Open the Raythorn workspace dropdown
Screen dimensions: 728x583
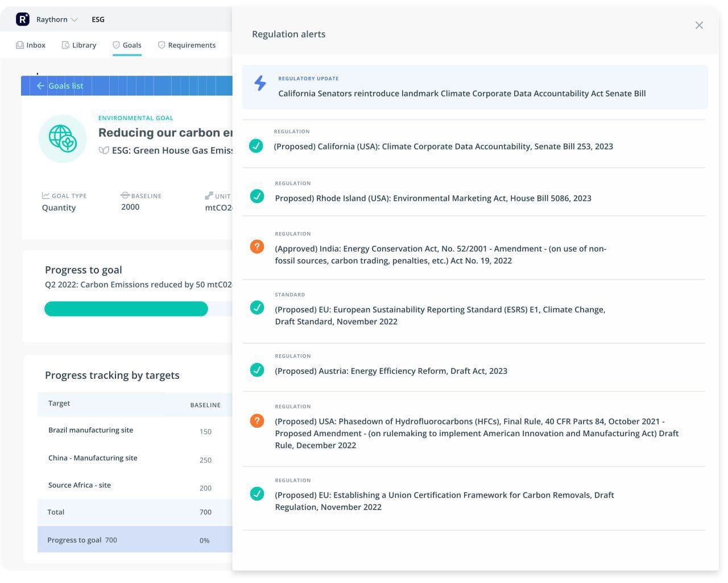pos(57,19)
